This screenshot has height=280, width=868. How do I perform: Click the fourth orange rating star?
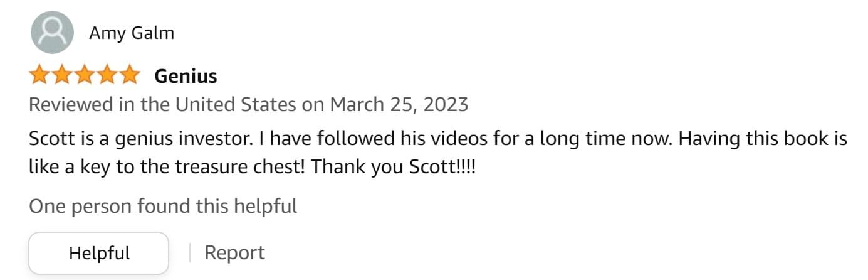[x=107, y=76]
